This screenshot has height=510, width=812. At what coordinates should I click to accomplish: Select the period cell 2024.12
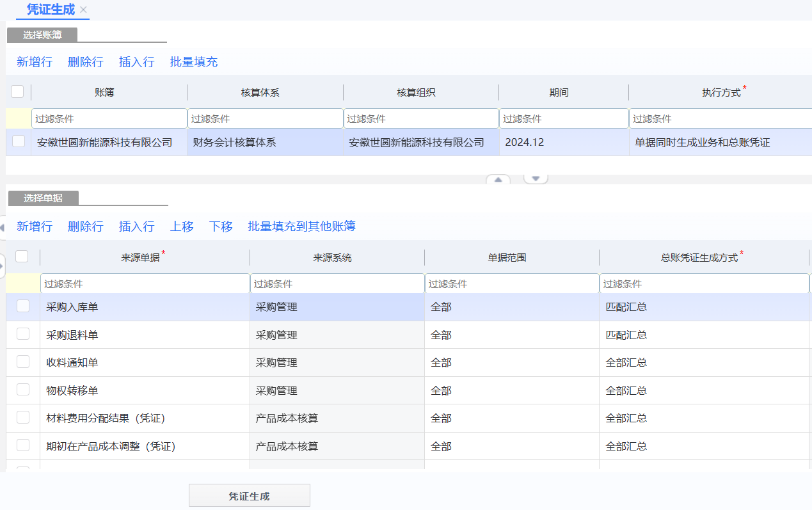pos(564,142)
